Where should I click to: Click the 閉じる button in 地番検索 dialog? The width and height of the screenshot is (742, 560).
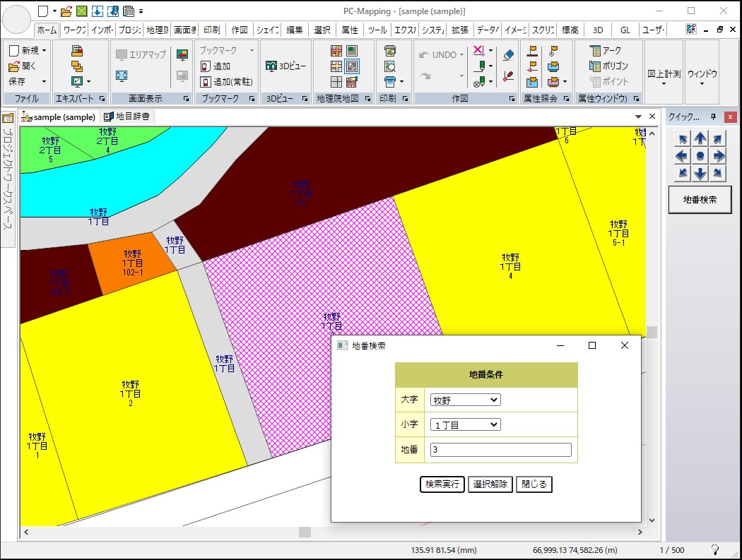tap(534, 484)
